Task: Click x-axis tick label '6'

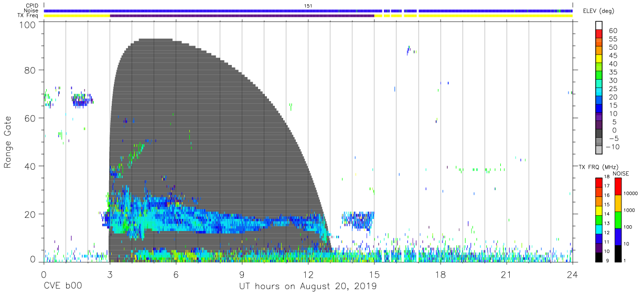Action: [x=176, y=274]
